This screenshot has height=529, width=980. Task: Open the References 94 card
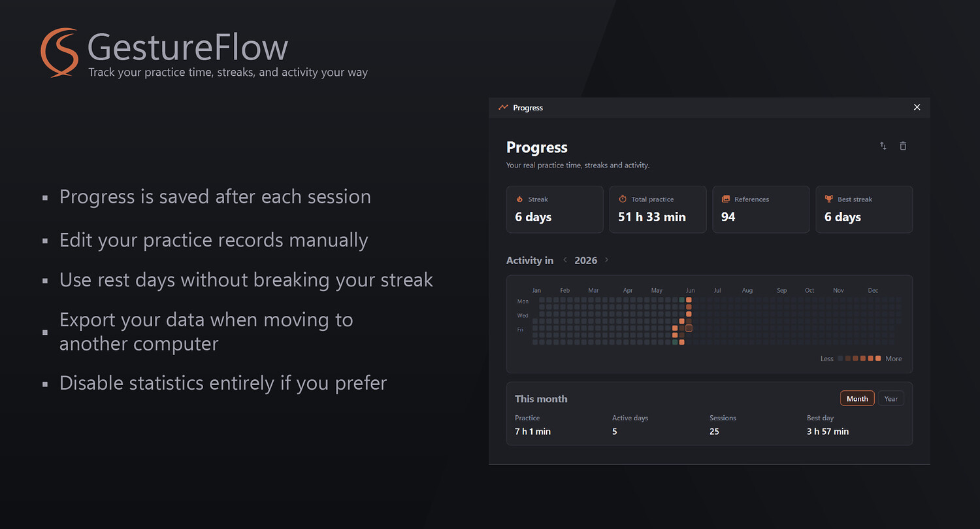click(x=761, y=209)
